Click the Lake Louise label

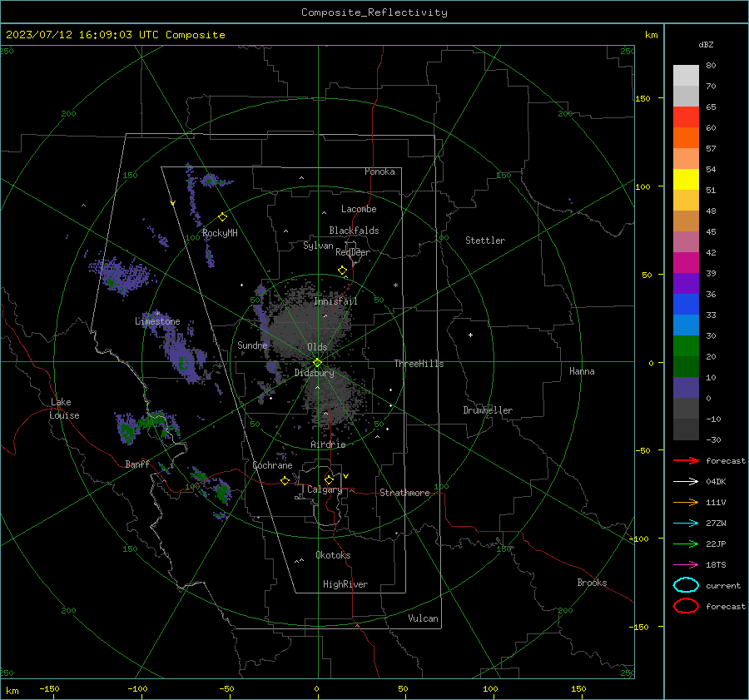(x=64, y=409)
